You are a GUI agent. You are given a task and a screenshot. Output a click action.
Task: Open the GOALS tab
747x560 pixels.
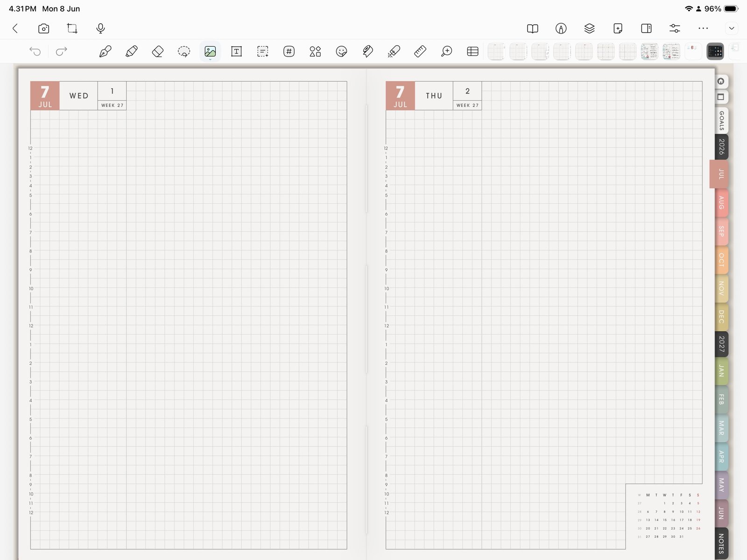tap(721, 121)
